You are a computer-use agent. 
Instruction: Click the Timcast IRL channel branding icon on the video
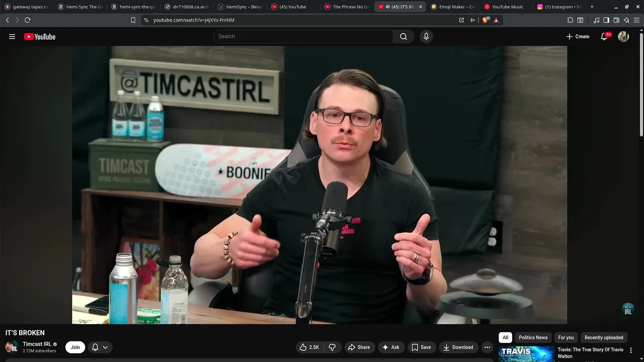click(628, 309)
